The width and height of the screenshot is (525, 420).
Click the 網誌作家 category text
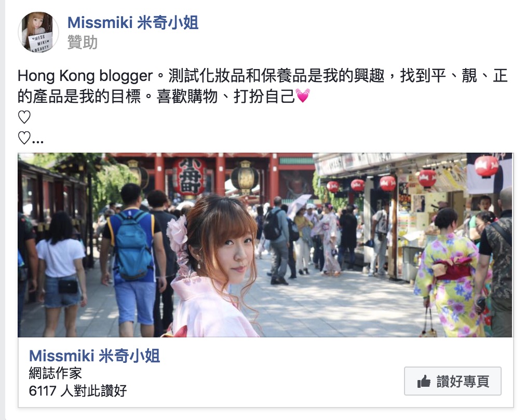coord(55,373)
